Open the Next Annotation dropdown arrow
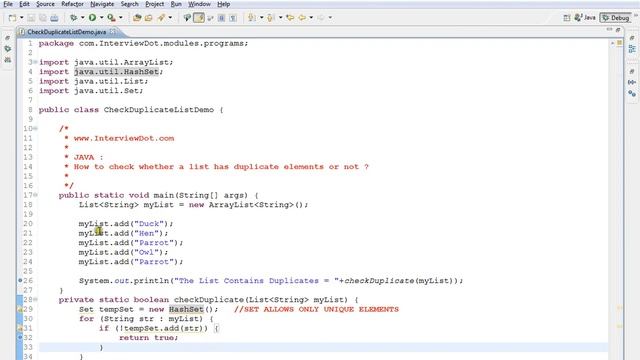 (261, 18)
